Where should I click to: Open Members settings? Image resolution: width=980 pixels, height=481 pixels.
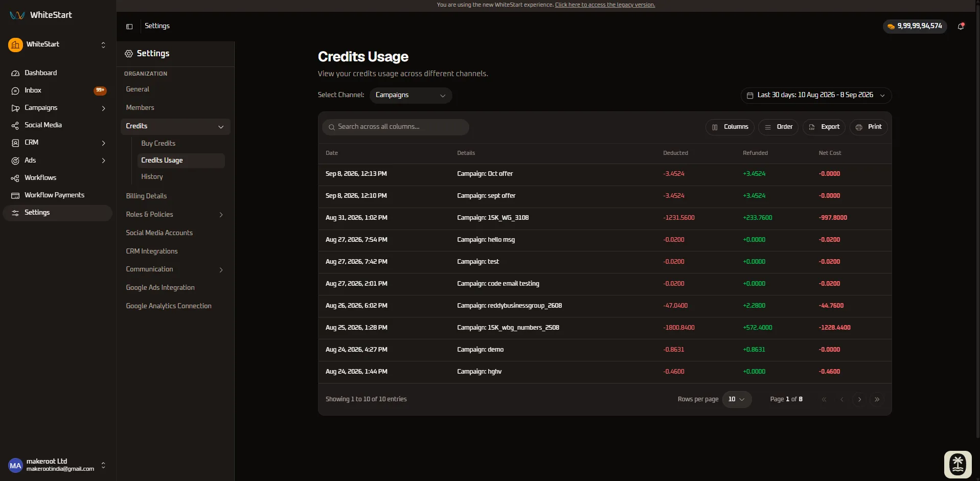point(140,108)
